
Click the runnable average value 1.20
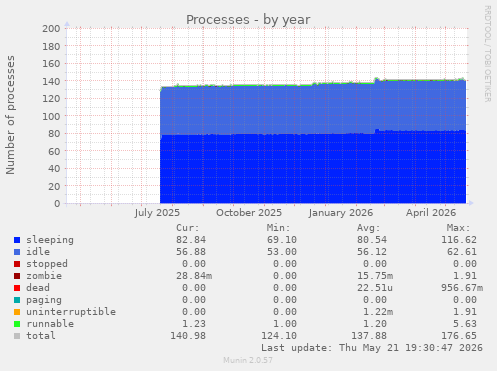[x=375, y=324]
